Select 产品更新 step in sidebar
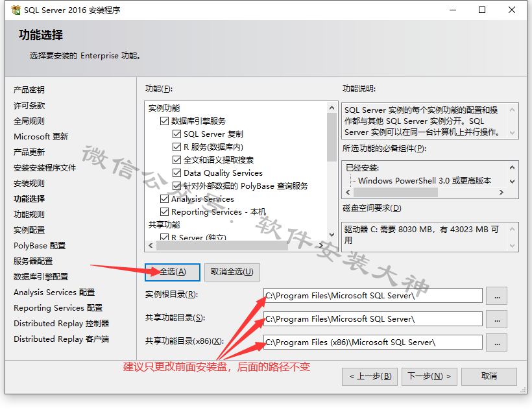532x419 pixels. pos(29,152)
